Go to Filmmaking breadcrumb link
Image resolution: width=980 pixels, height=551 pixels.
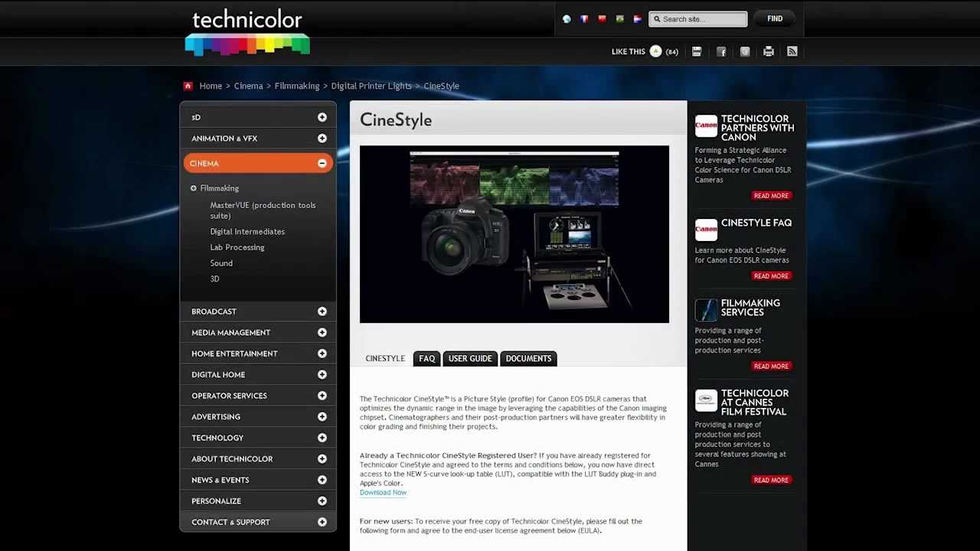click(x=297, y=86)
